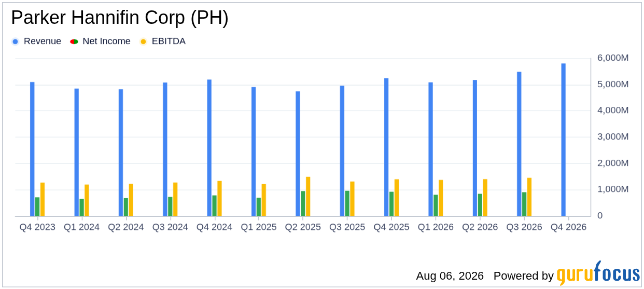Click the Q2 2025 axis label

click(x=303, y=227)
